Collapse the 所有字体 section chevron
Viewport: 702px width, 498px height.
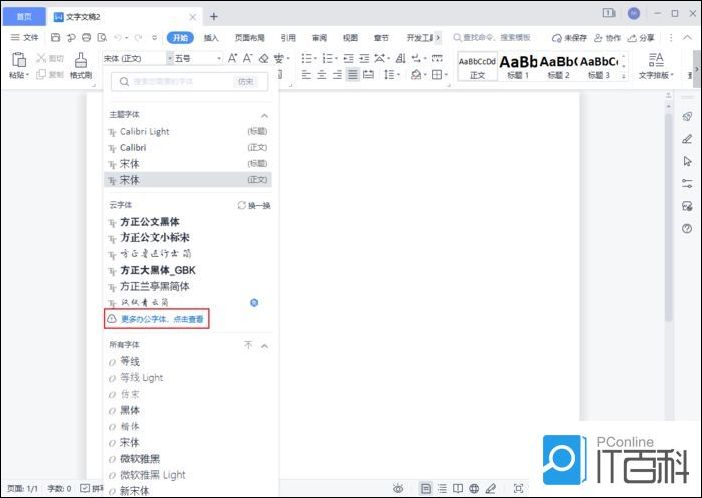265,346
